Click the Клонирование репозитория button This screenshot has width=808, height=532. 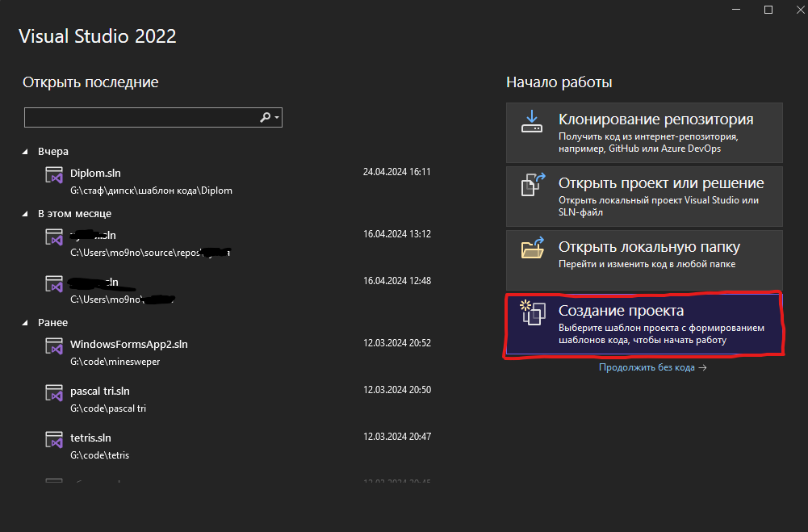coord(644,133)
